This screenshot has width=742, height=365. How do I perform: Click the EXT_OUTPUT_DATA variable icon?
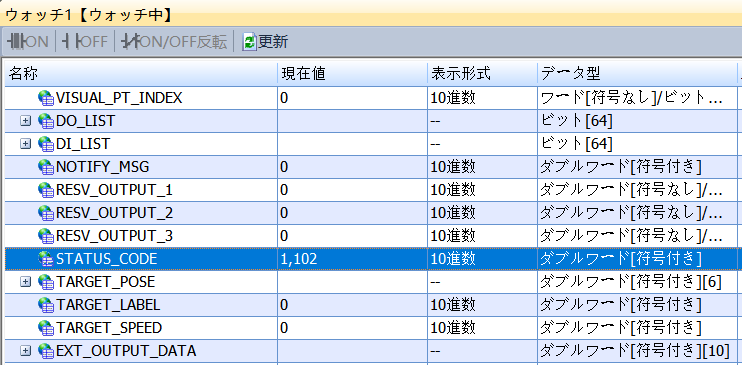coord(46,351)
